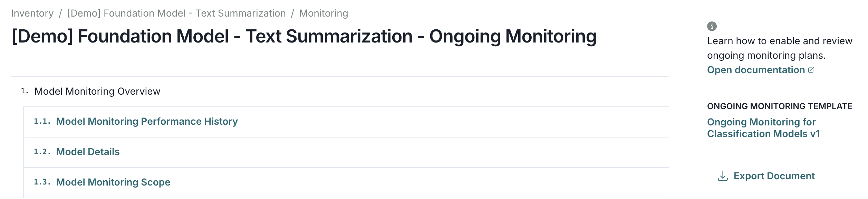Open section 1.3 Model Monitoring Scope

point(113,182)
